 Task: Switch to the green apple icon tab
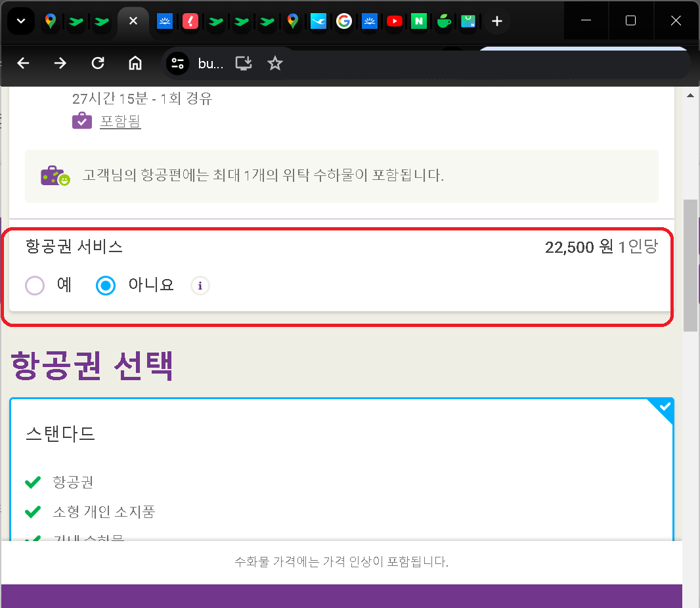coord(444,21)
